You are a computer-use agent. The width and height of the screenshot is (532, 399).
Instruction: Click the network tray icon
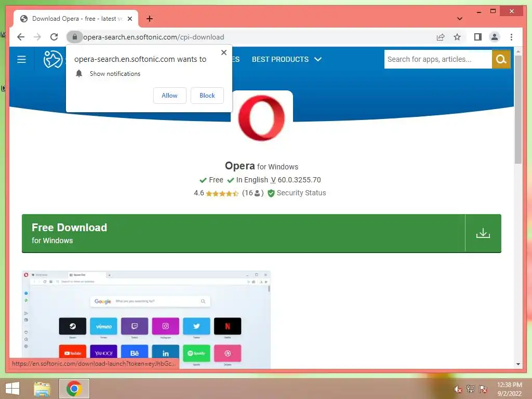point(471,389)
